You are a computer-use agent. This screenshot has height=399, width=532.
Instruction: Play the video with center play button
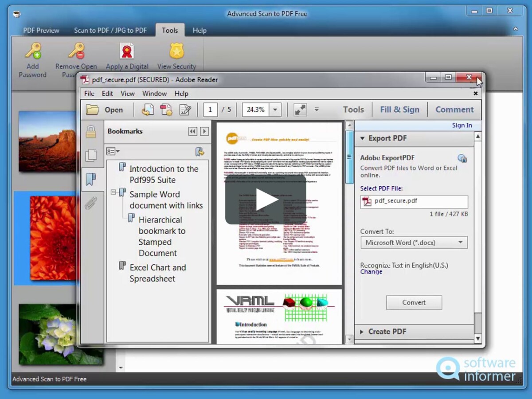(x=266, y=199)
